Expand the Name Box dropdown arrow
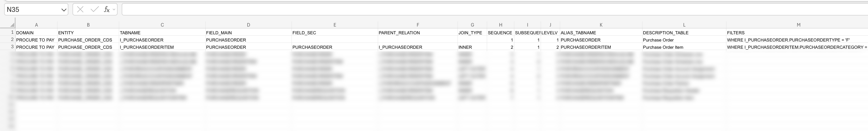Screen dimensions: 868x131 click(x=64, y=10)
